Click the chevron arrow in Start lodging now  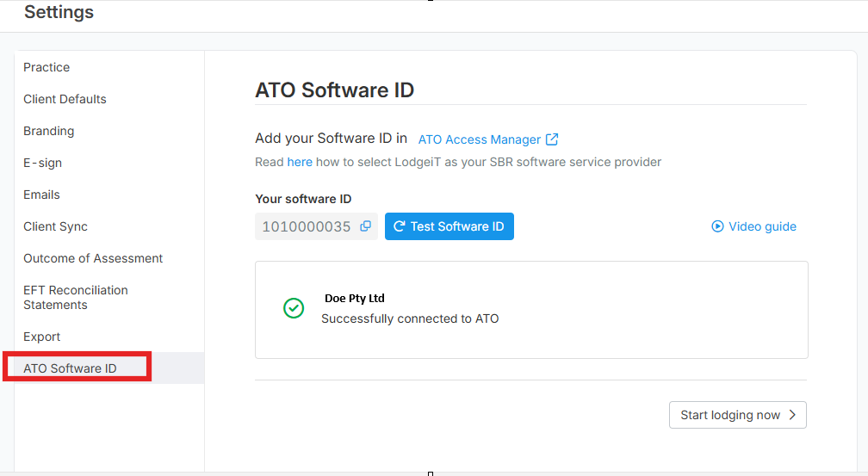pos(793,415)
